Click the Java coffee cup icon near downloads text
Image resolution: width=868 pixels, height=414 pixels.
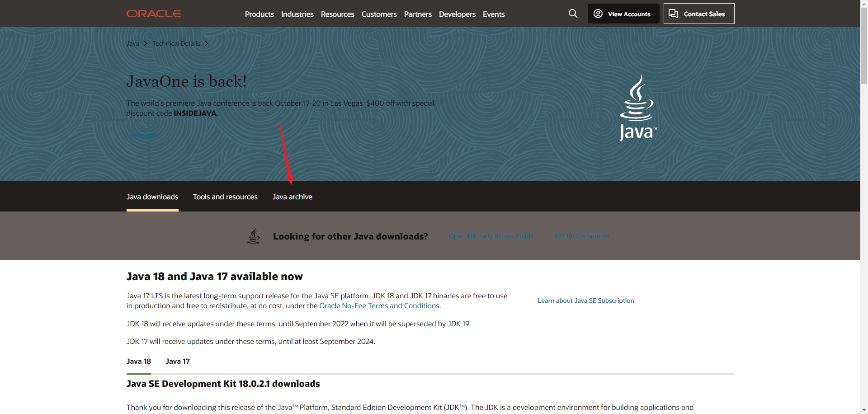(254, 235)
